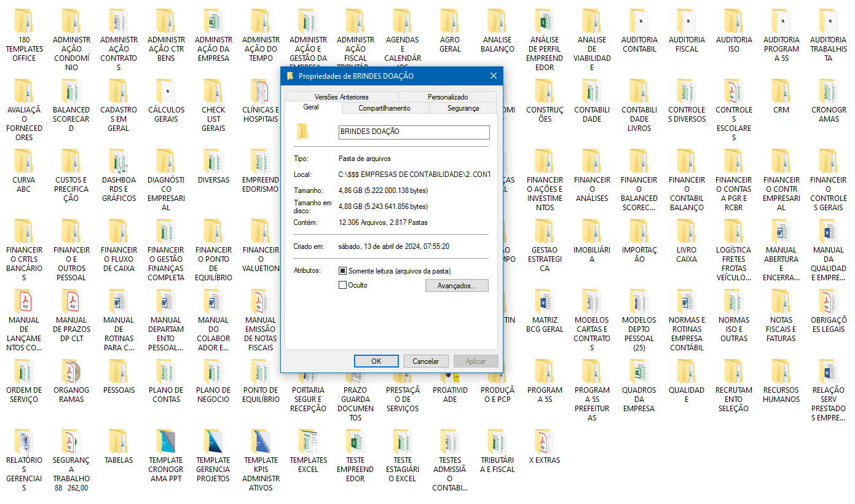Toggle the Somente leitura checkbox
Image resolution: width=855 pixels, height=504 pixels.
click(x=343, y=271)
